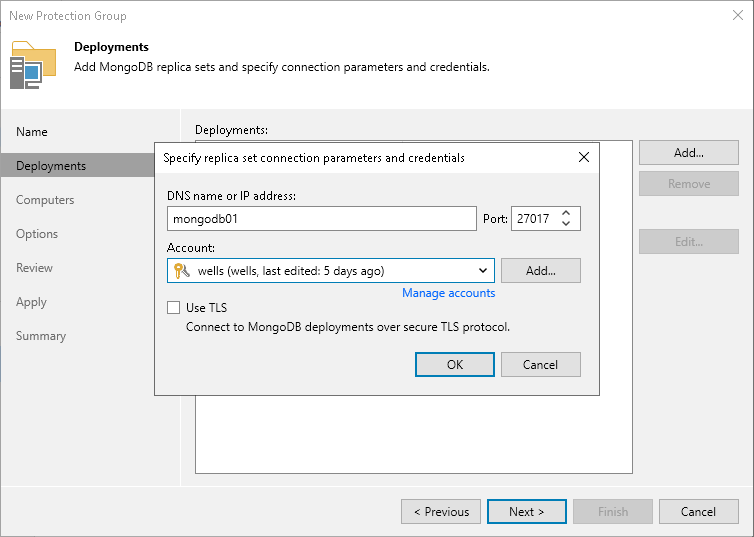Viewport: 754px width, 537px height.
Task: Click the 'DNS name or IP address:' label
Action: 231,196
